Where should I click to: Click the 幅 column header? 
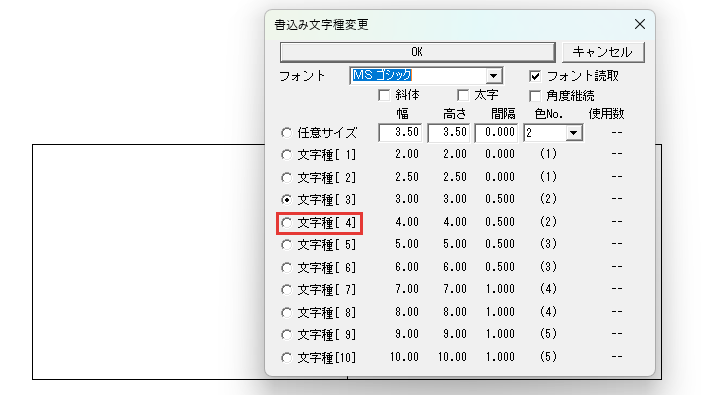[403, 113]
